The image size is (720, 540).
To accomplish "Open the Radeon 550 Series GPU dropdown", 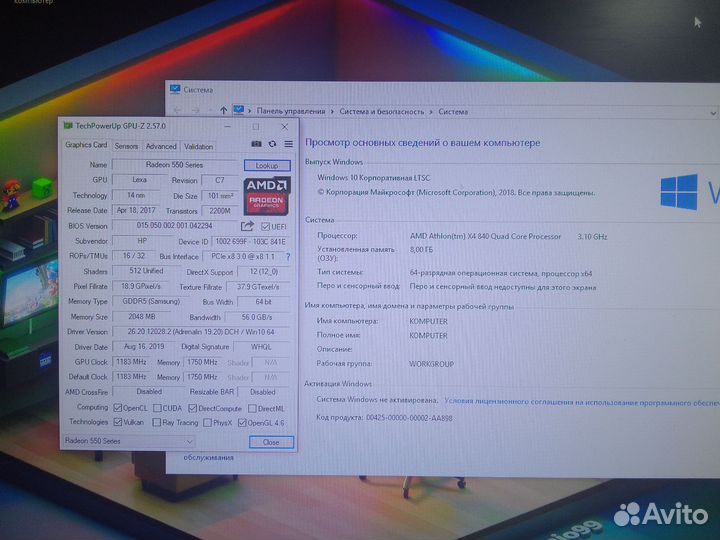I will (128, 441).
